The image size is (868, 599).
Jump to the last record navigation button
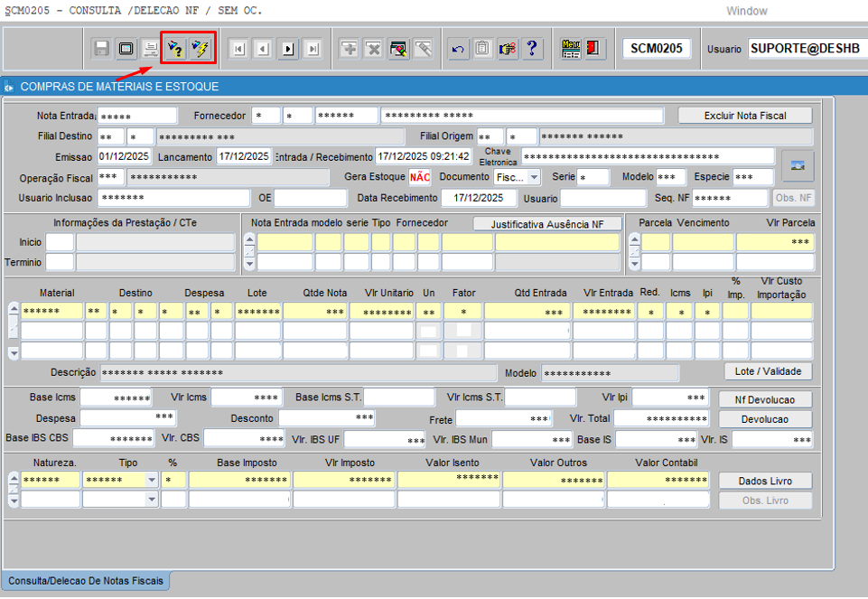313,49
